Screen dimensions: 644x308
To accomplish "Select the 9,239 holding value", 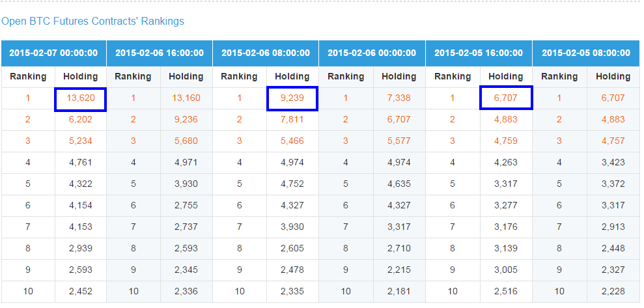I will 292,98.
